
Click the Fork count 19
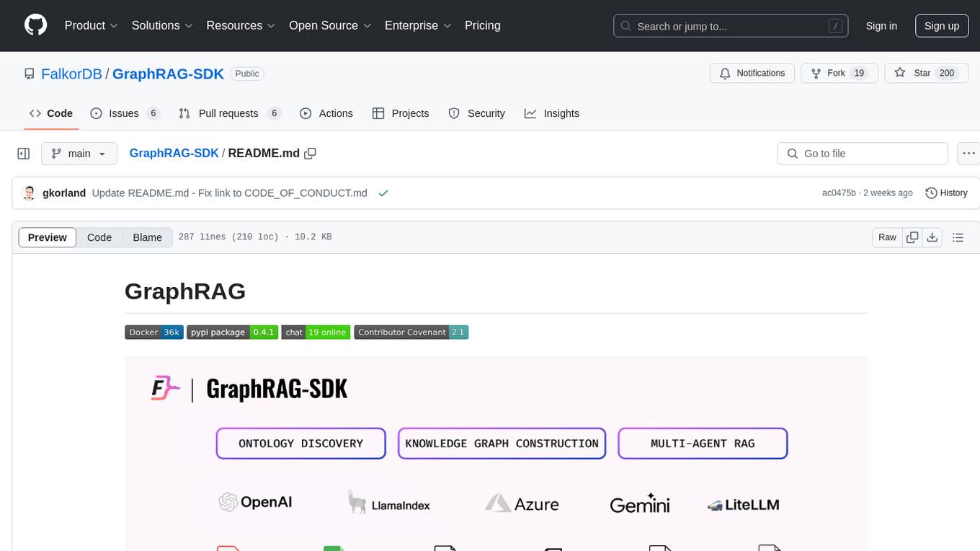pos(858,74)
